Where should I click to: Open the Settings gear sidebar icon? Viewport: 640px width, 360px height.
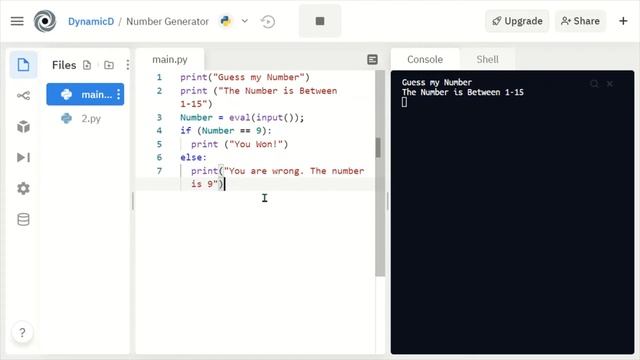(23, 188)
